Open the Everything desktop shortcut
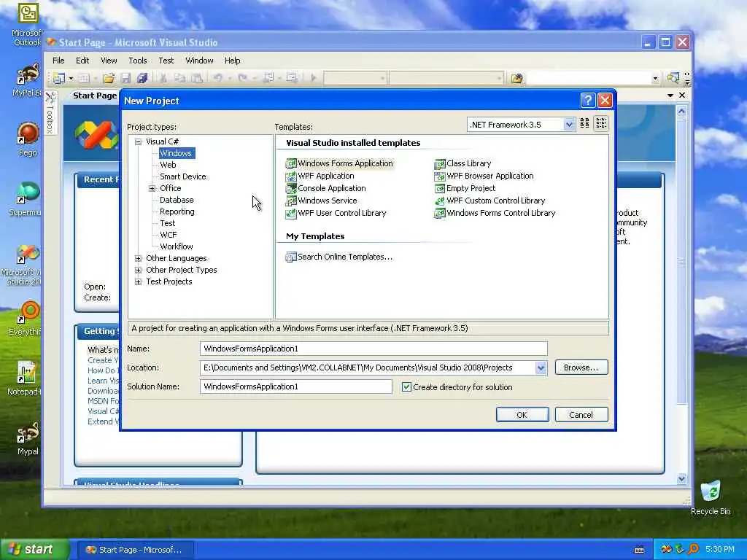The height and width of the screenshot is (560, 747). tap(26, 318)
